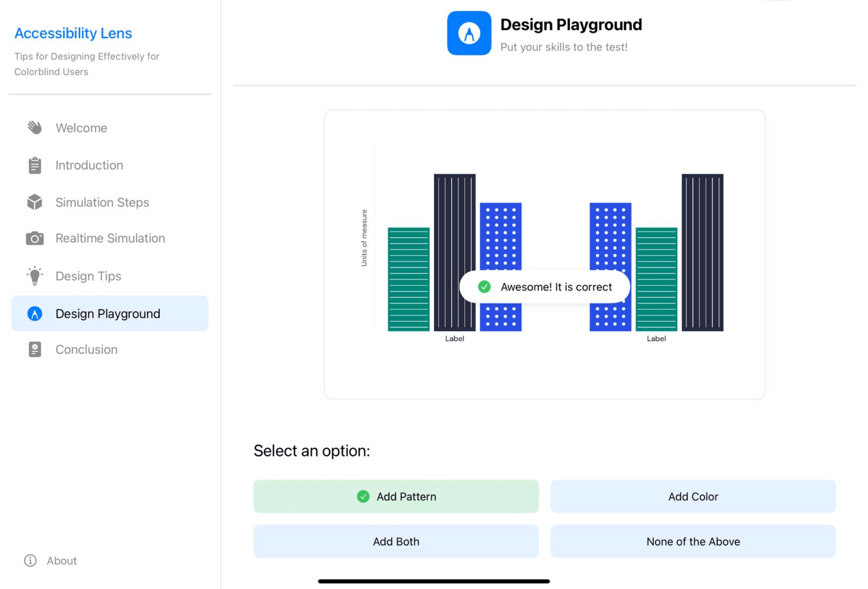Screen dimensions: 868x589
Task: Tap the Awesome! It is correct banner
Action: click(544, 287)
